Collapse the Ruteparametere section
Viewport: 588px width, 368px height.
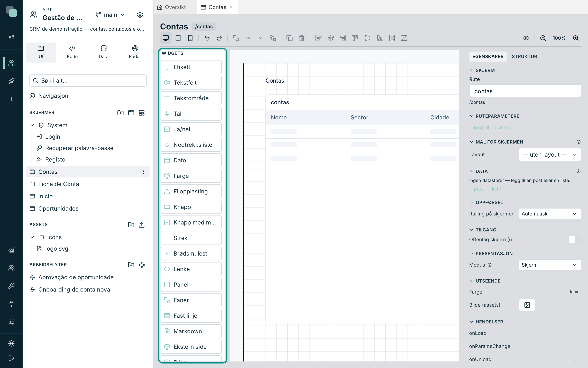pos(472,116)
